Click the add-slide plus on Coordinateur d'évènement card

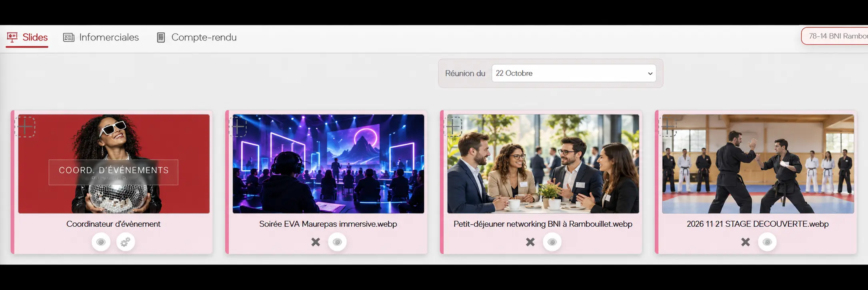pyautogui.click(x=25, y=127)
